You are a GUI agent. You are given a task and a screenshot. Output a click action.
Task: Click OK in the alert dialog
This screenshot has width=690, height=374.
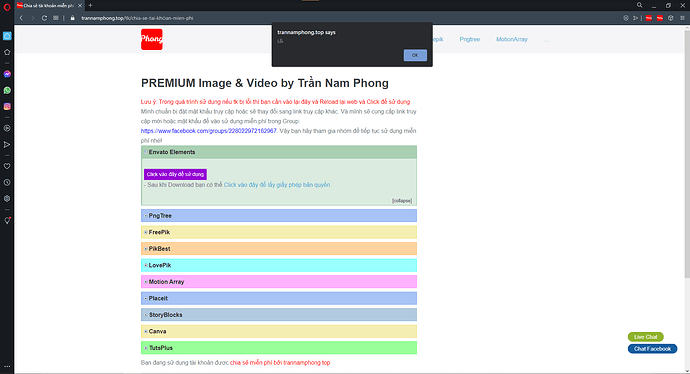pos(415,55)
